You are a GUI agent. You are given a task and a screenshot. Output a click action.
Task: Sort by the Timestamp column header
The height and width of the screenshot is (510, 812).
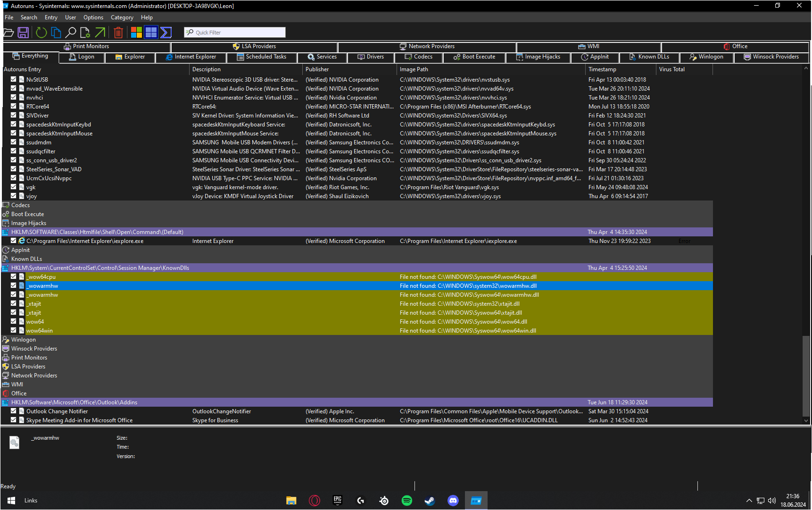point(621,69)
